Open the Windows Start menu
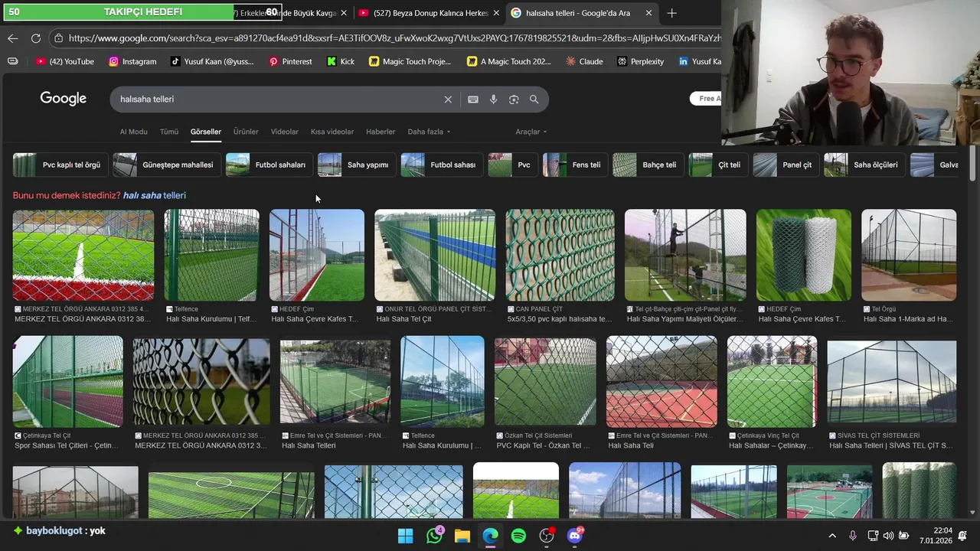The image size is (980, 551). click(406, 536)
